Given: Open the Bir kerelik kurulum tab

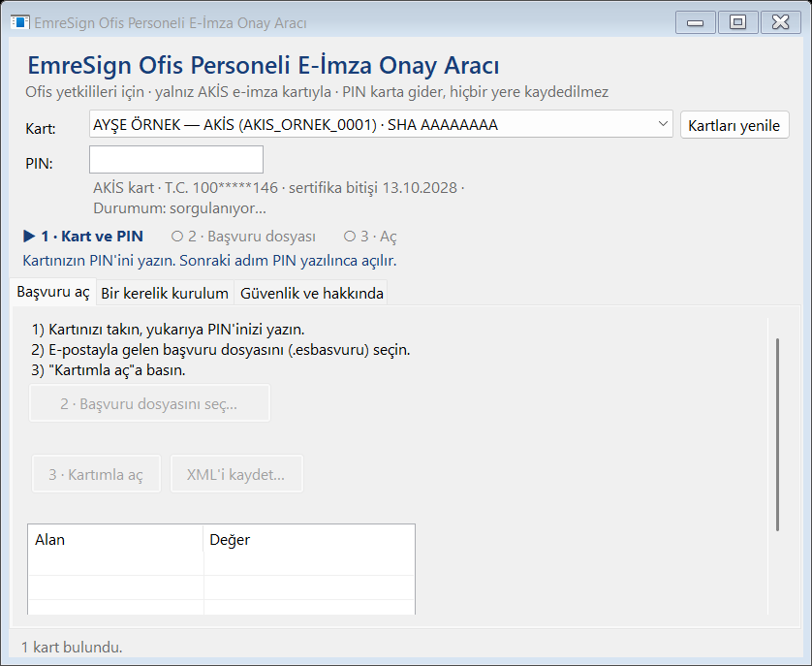Looking at the screenshot, I should (x=165, y=294).
